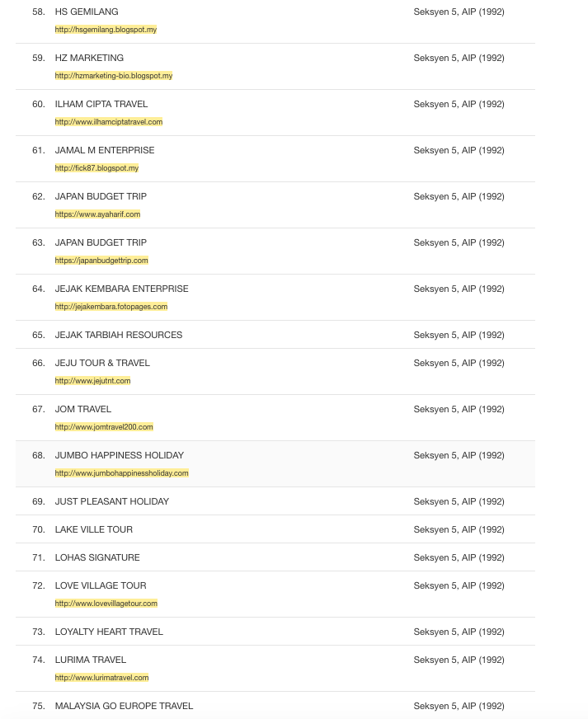Visit the lovevillagetour.com link
Image resolution: width=588 pixels, height=719 pixels.
tap(106, 604)
